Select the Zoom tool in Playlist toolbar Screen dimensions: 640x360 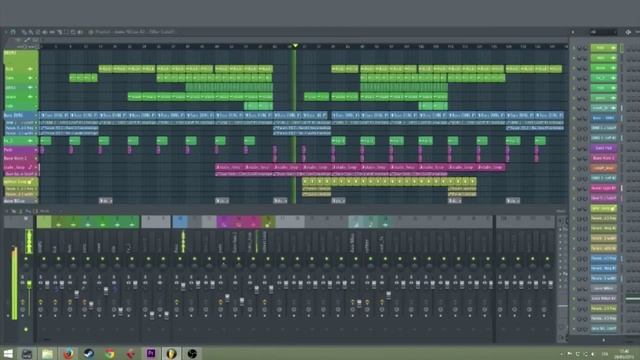tap(73, 31)
